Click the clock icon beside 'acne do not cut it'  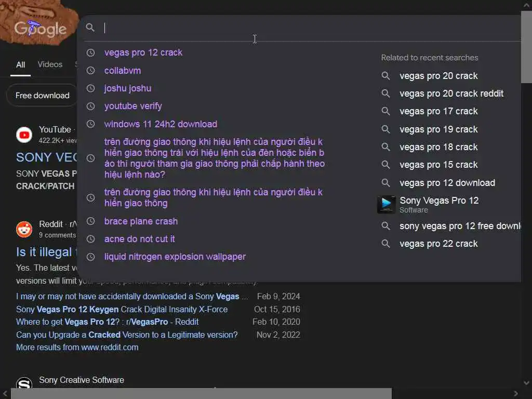coord(90,239)
